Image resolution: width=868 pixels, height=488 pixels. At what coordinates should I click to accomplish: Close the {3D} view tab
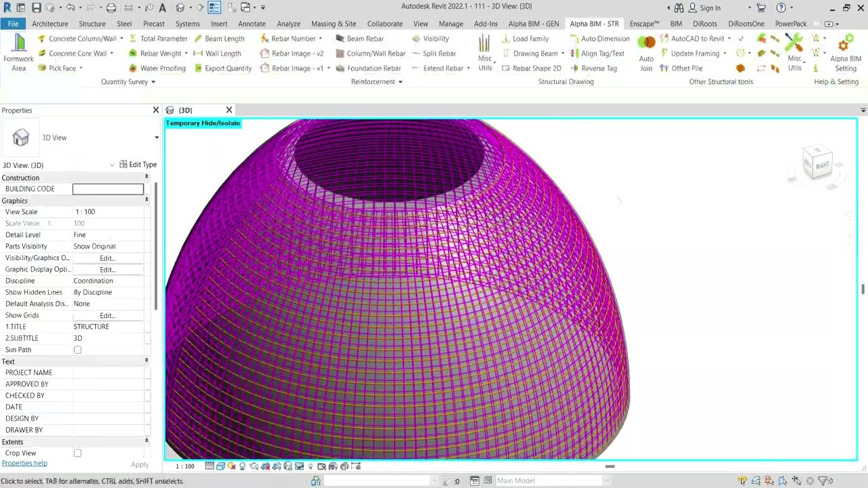[229, 110]
